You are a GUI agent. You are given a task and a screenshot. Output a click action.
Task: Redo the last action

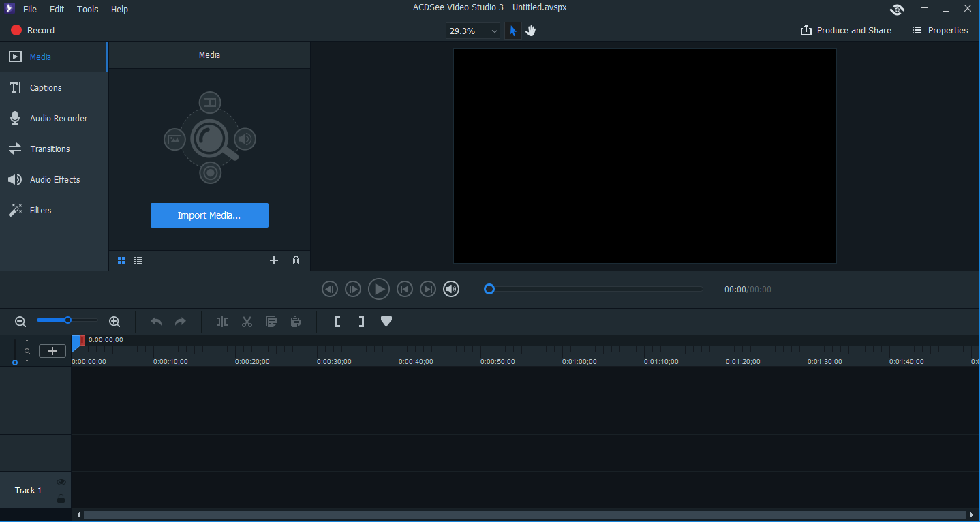click(181, 321)
